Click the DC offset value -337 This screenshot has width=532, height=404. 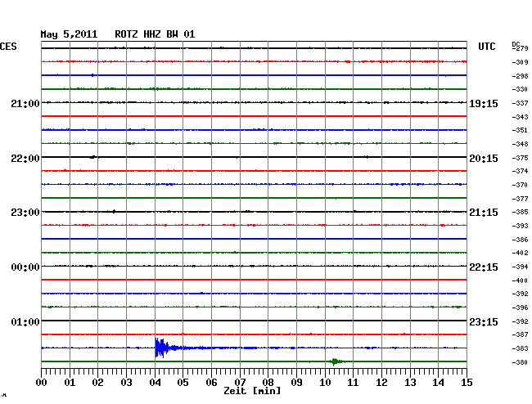pyautogui.click(x=520, y=103)
